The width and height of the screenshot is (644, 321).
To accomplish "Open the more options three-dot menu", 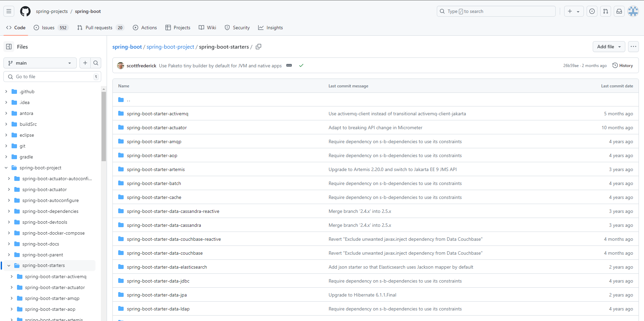I will click(633, 47).
